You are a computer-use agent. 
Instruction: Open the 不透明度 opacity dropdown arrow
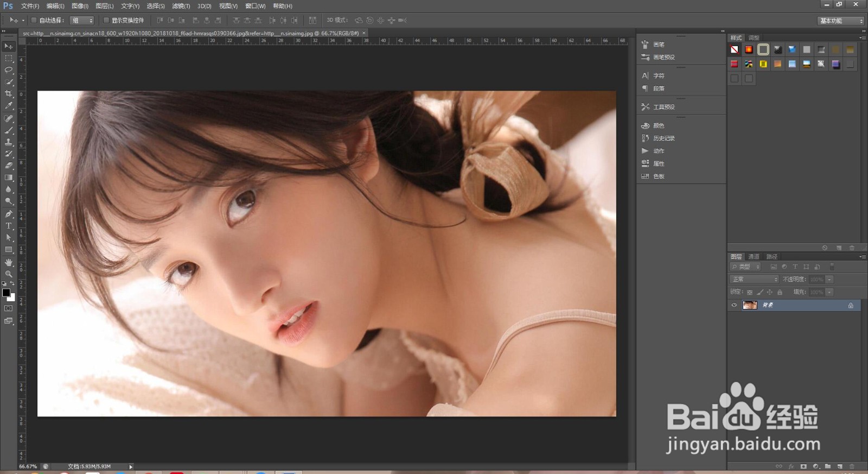click(x=829, y=279)
